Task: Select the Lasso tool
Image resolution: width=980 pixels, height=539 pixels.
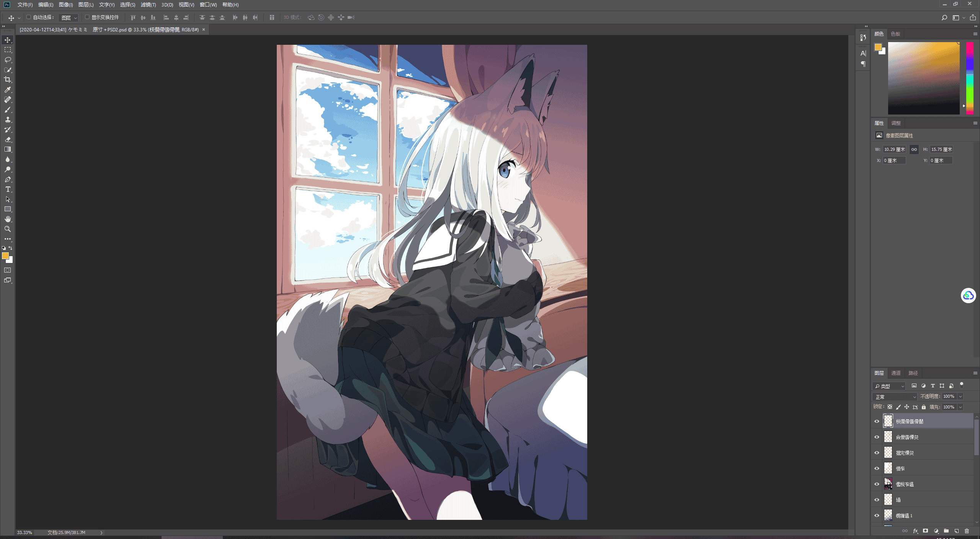Action: click(8, 60)
